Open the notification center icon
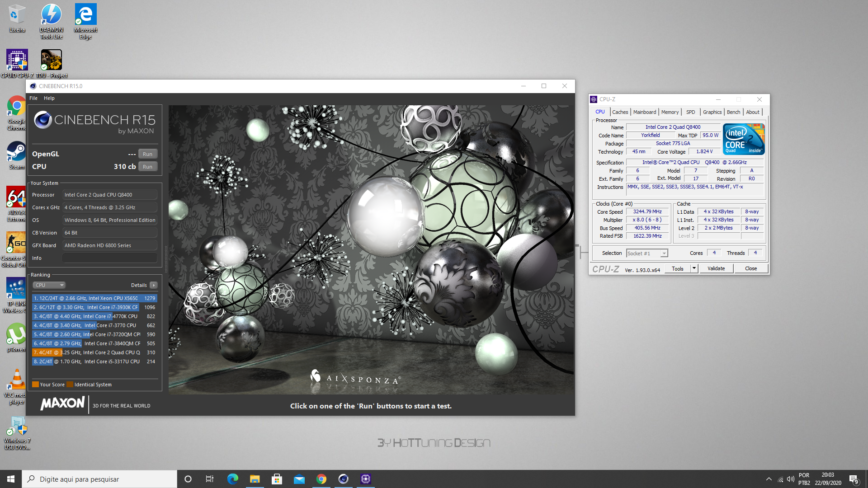The image size is (868, 488). (854, 479)
